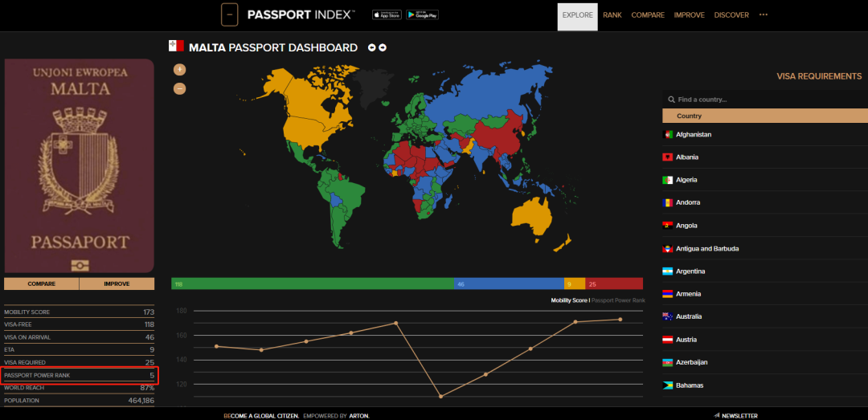Viewport: 868px width, 420px height.
Task: Switch chart to Passport Power Rank
Action: (x=618, y=300)
